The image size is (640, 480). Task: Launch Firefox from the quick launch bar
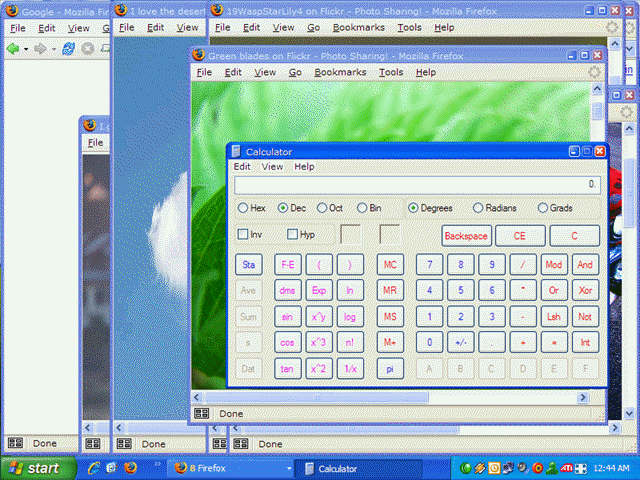(130, 468)
